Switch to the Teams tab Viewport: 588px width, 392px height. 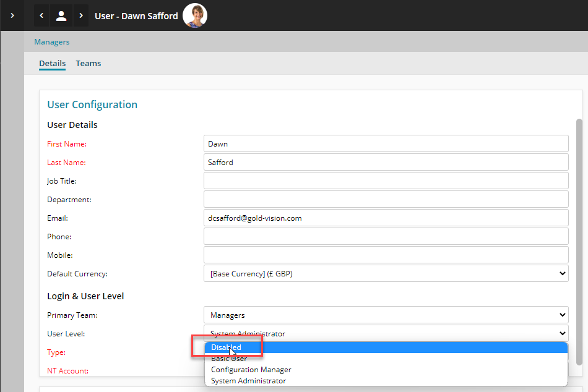(x=89, y=63)
